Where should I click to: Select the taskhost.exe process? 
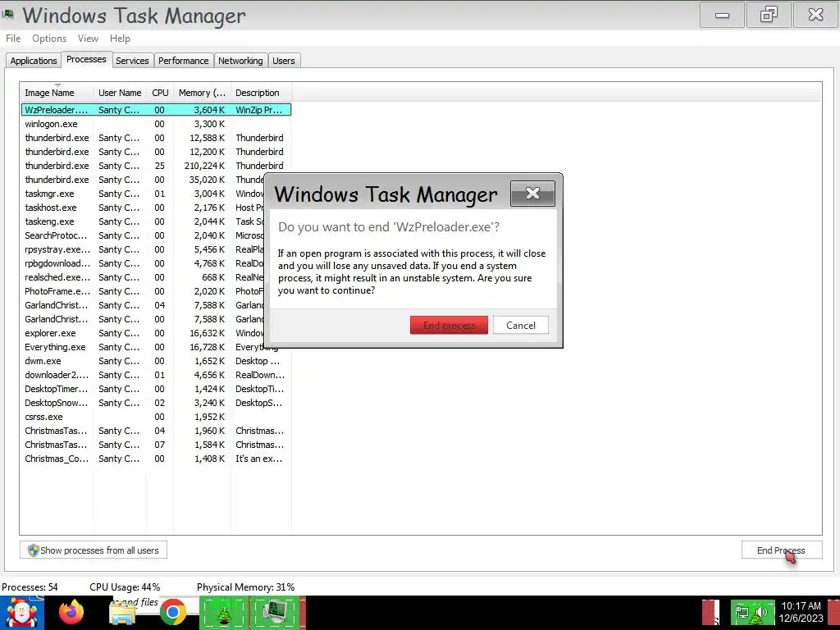pyautogui.click(x=143, y=208)
